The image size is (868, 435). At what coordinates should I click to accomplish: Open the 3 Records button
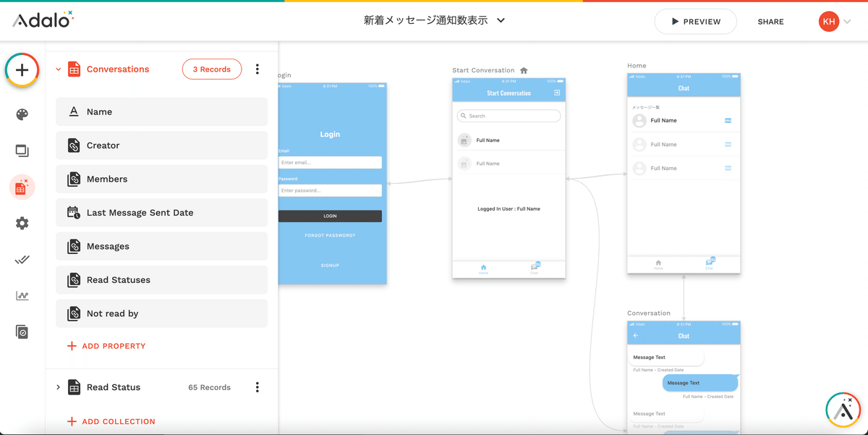(x=212, y=69)
